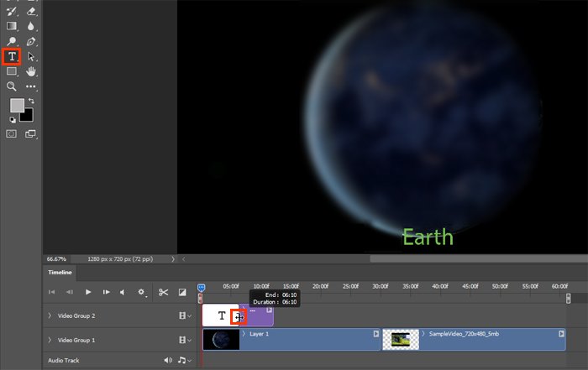The width and height of the screenshot is (588, 370).
Task: Play the timeline video
Action: point(87,292)
